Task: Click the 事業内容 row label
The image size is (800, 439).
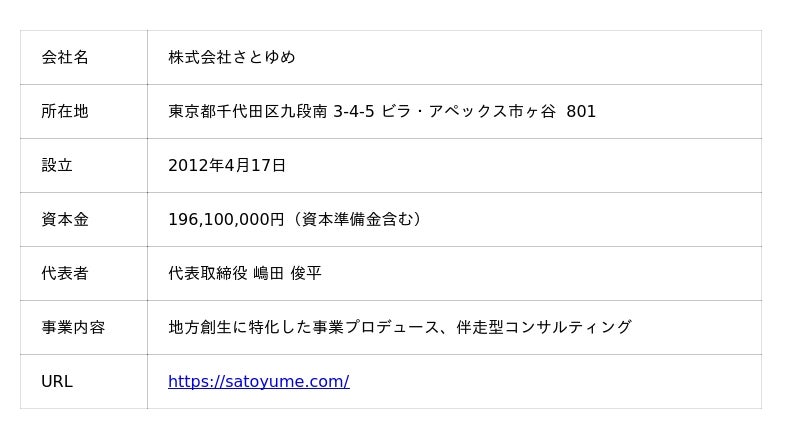Action: 73,327
